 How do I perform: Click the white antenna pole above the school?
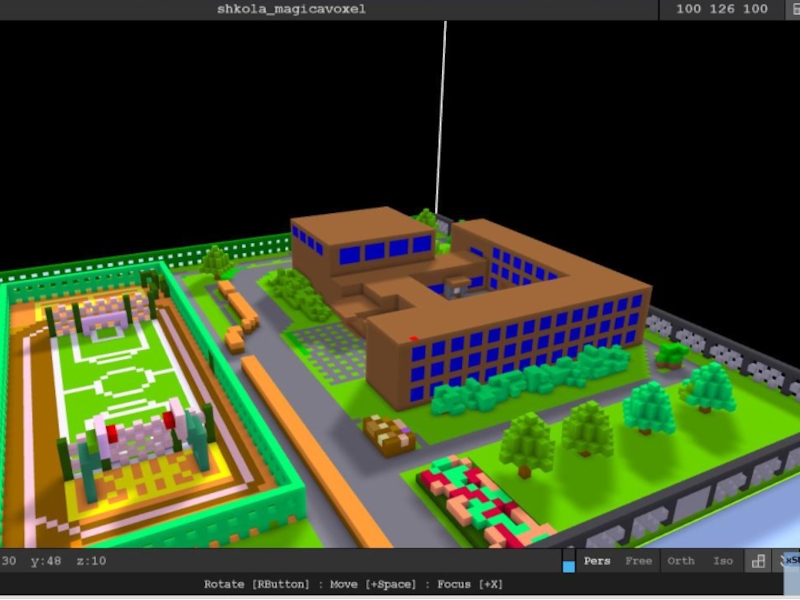[440, 110]
